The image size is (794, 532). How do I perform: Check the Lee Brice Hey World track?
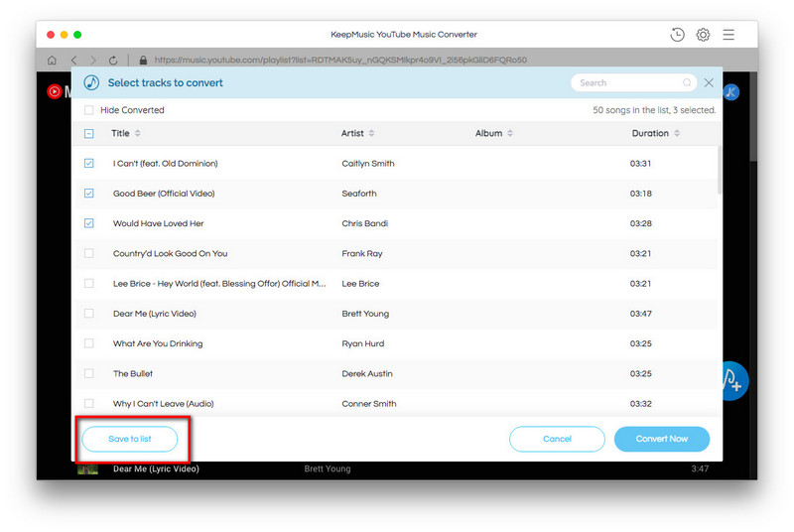click(x=89, y=284)
